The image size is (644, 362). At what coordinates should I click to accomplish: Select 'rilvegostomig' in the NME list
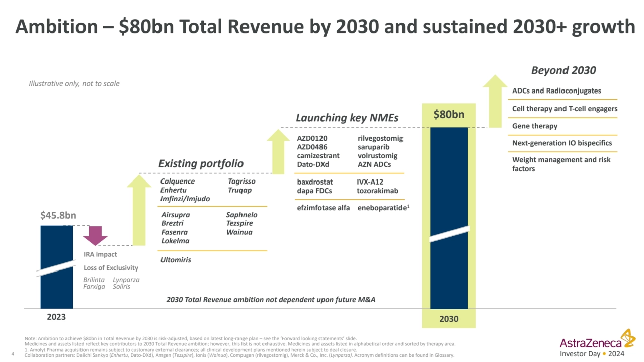[x=380, y=138]
